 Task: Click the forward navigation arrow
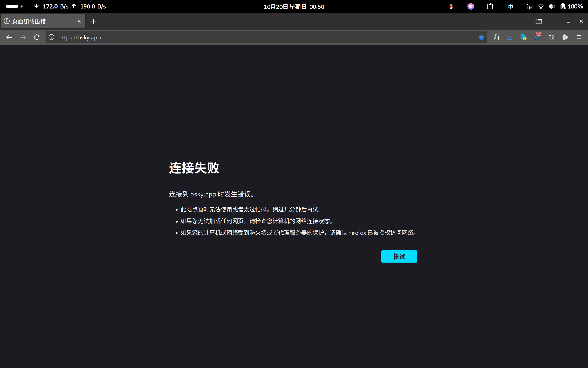(23, 37)
